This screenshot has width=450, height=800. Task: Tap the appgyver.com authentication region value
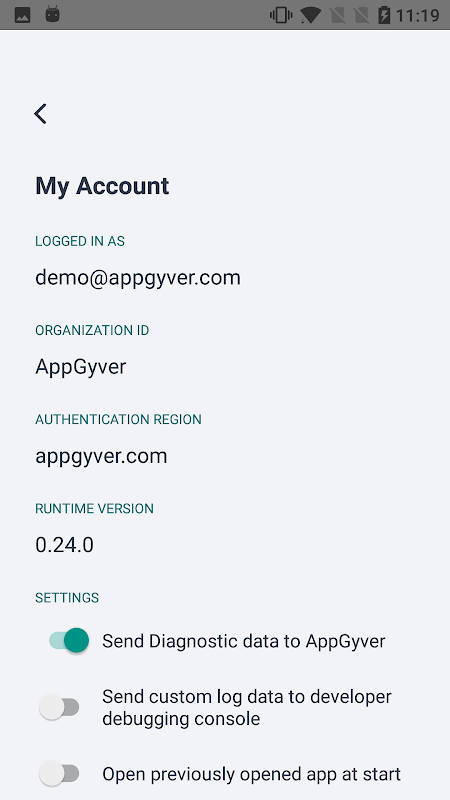[101, 456]
